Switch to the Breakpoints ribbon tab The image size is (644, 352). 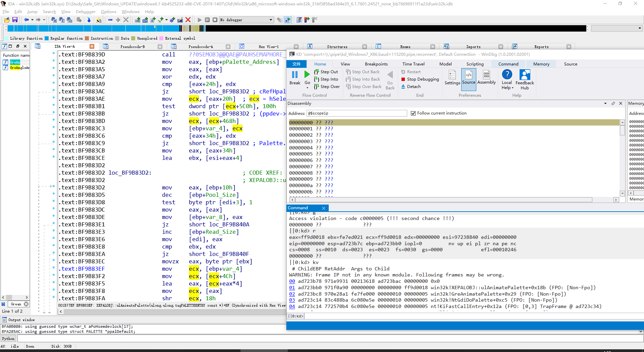pos(376,64)
